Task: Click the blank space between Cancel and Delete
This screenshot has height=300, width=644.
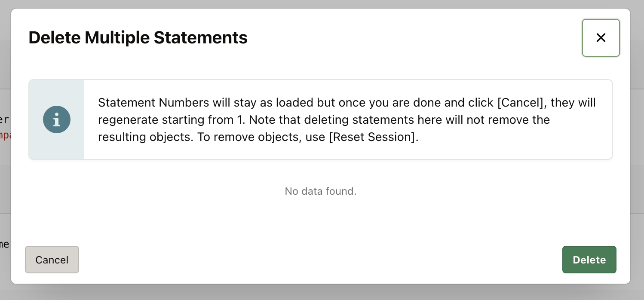Action: click(320, 260)
